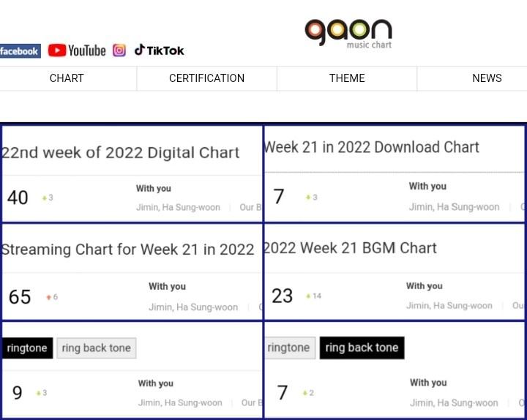Open the YouTube channel icon
The width and height of the screenshot is (527, 420).
pyautogui.click(x=77, y=50)
